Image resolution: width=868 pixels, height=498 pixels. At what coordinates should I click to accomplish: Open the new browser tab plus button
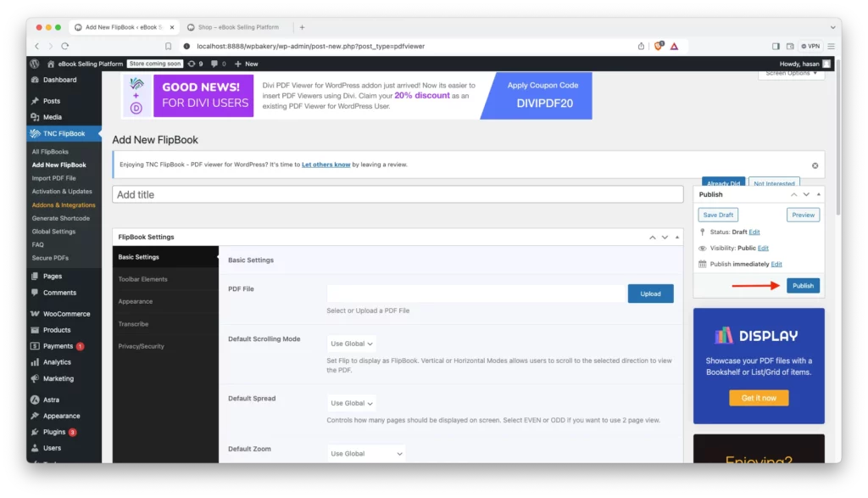(303, 27)
